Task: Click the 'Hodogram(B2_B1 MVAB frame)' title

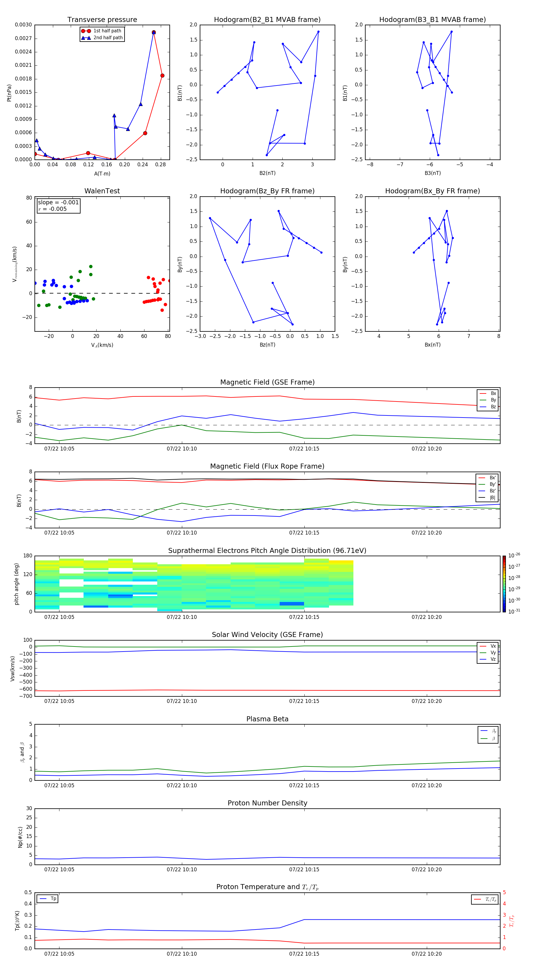Action: pos(267,19)
